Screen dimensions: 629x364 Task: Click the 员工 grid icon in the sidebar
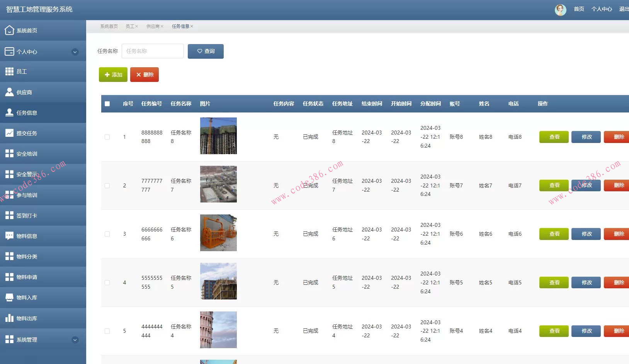click(9, 71)
